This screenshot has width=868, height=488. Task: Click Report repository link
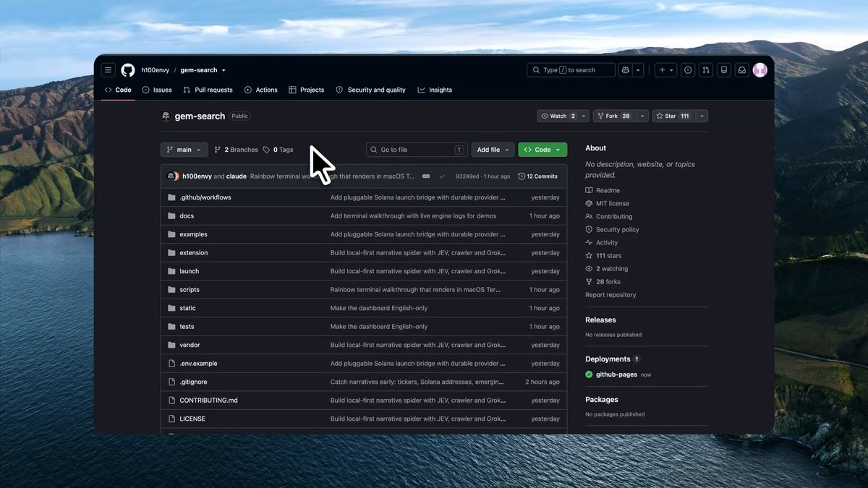tap(610, 295)
